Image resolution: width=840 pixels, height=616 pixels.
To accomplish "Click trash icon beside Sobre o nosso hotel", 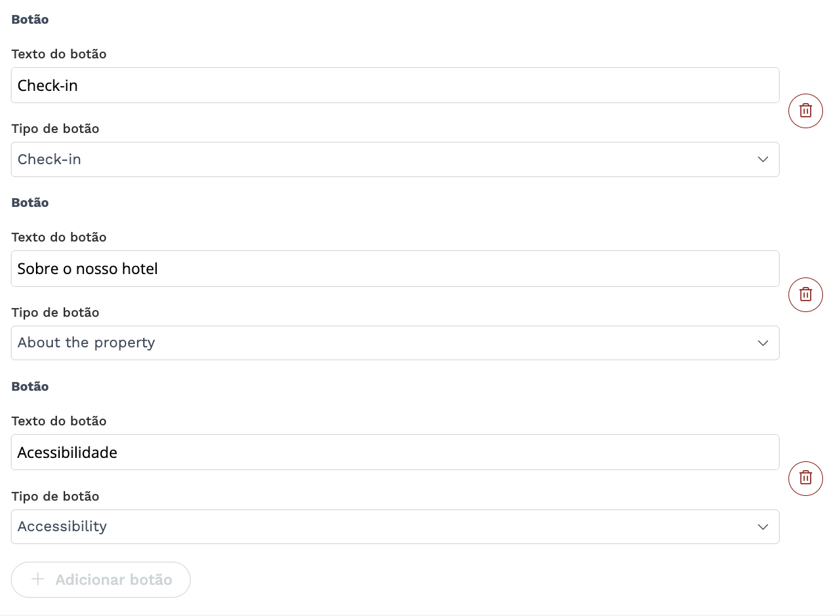I will [805, 294].
